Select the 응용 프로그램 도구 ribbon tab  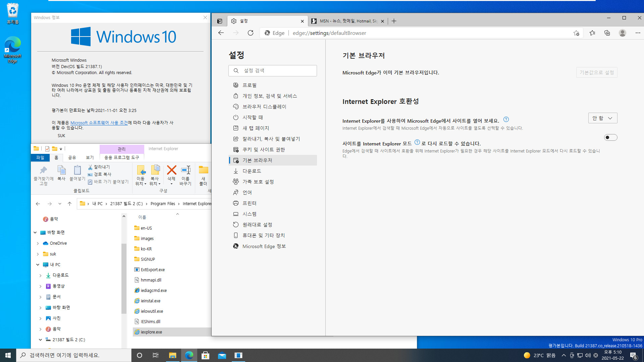[122, 158]
